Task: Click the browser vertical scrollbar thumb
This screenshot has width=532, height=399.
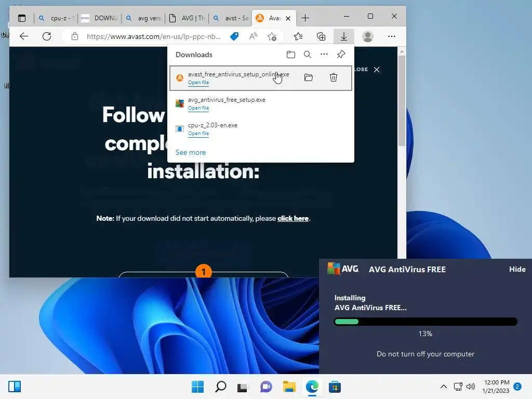Action: (x=402, y=100)
